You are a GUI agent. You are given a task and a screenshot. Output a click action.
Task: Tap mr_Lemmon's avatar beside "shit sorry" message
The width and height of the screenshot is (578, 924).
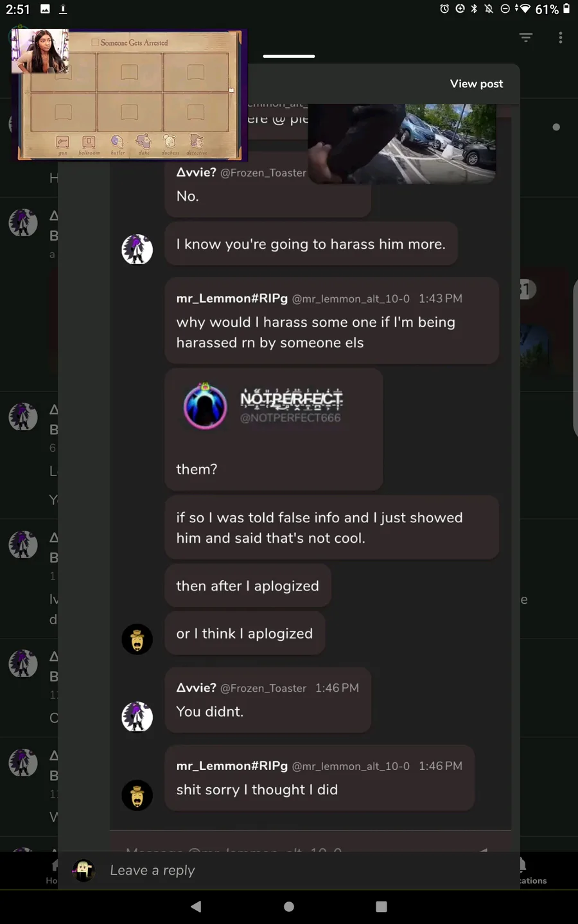137,796
